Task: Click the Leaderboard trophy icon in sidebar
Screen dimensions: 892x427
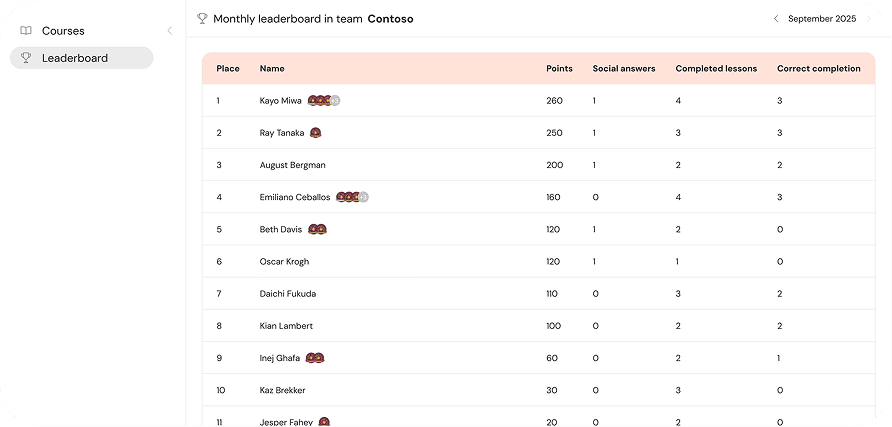Action: click(26, 58)
